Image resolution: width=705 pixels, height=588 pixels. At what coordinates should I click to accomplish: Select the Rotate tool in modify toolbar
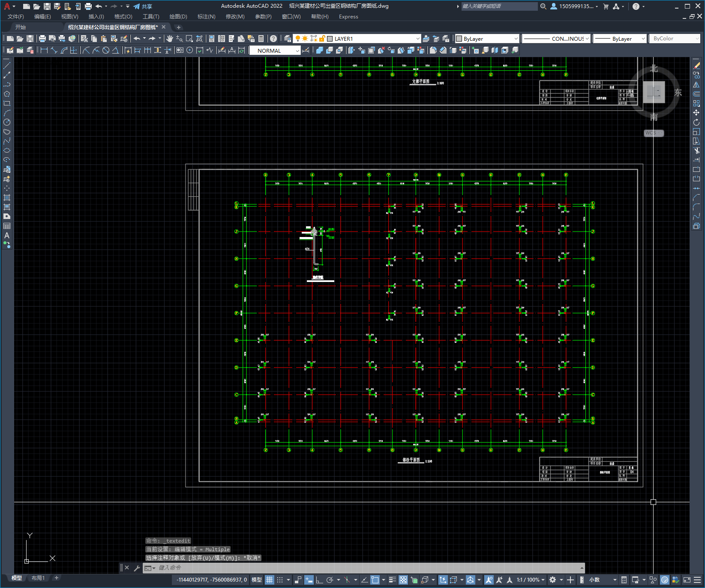pyautogui.click(x=696, y=122)
